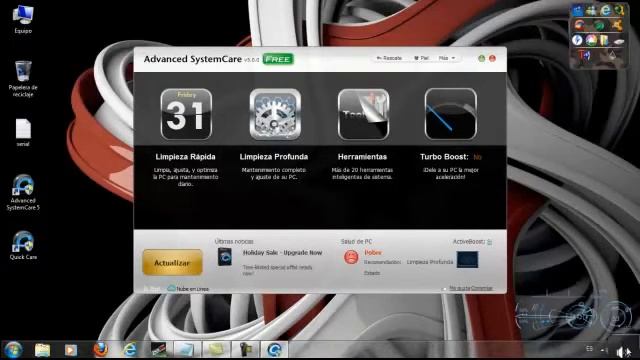Toggle the ActiveBoost switch
The height and width of the screenshot is (360, 640).
[489, 242]
